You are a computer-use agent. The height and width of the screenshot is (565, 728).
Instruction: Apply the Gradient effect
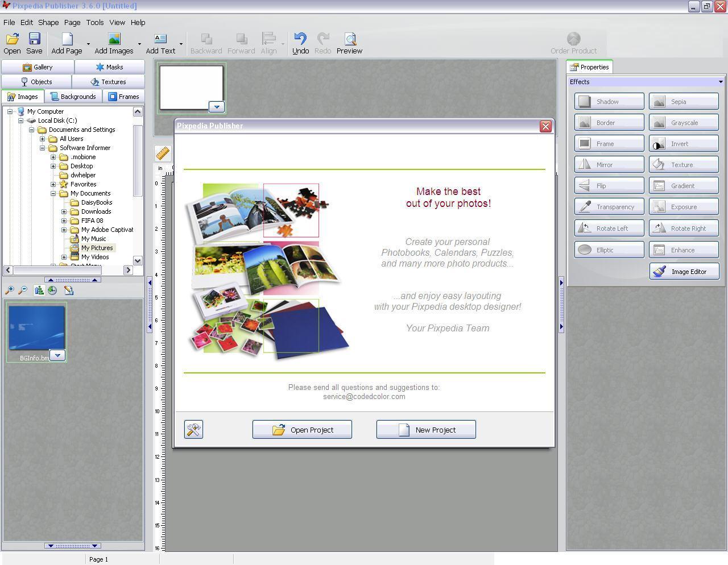(x=684, y=186)
